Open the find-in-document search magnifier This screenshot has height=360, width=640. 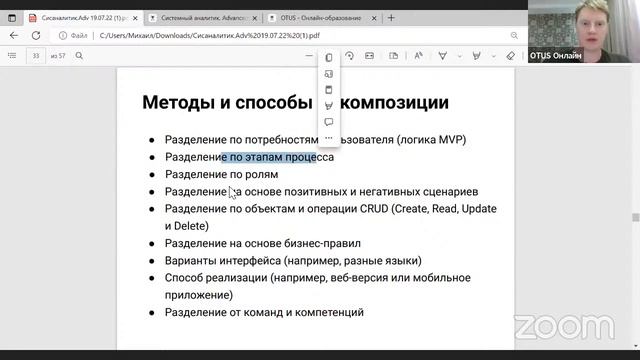click(79, 56)
